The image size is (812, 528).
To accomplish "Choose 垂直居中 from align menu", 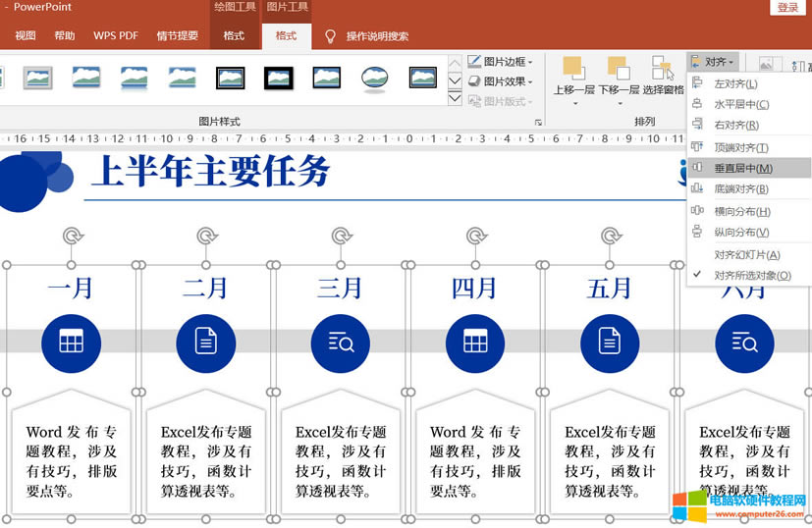I will pyautogui.click(x=742, y=169).
